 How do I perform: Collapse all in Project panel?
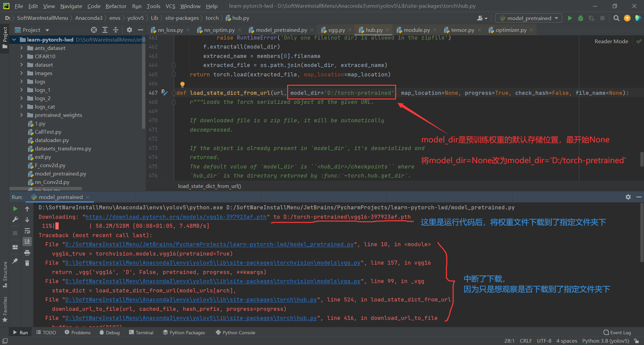point(116,30)
